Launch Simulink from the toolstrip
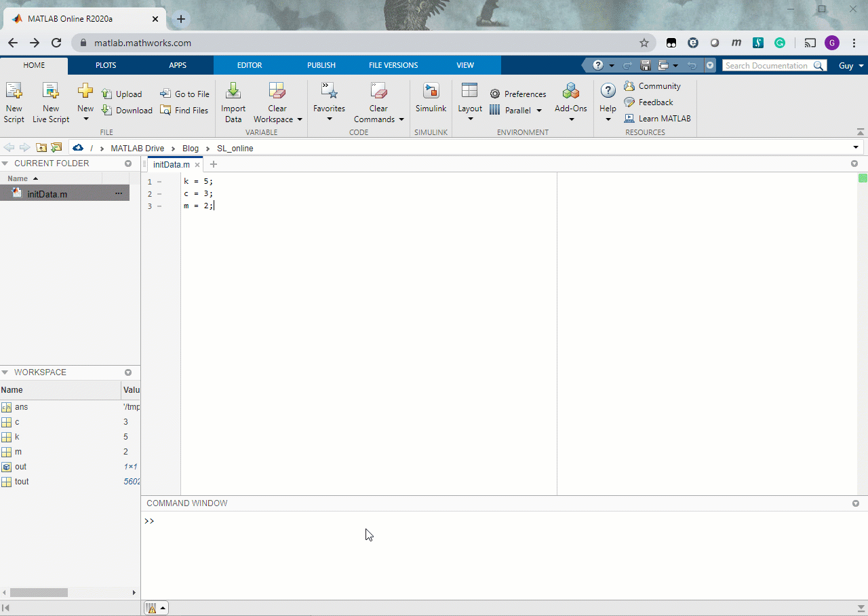 (x=431, y=91)
